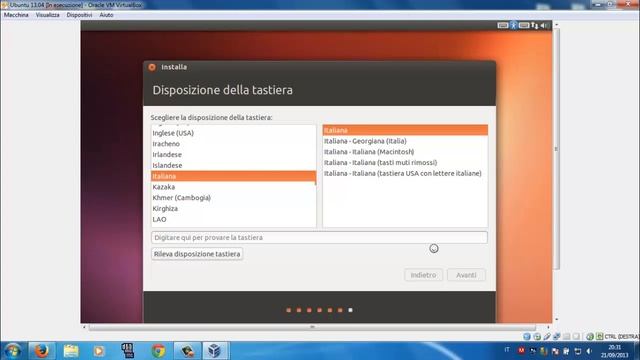Screen dimensions: 640x360
Task: Select Italiana tastiera USA con lettere italiane
Action: (405, 173)
